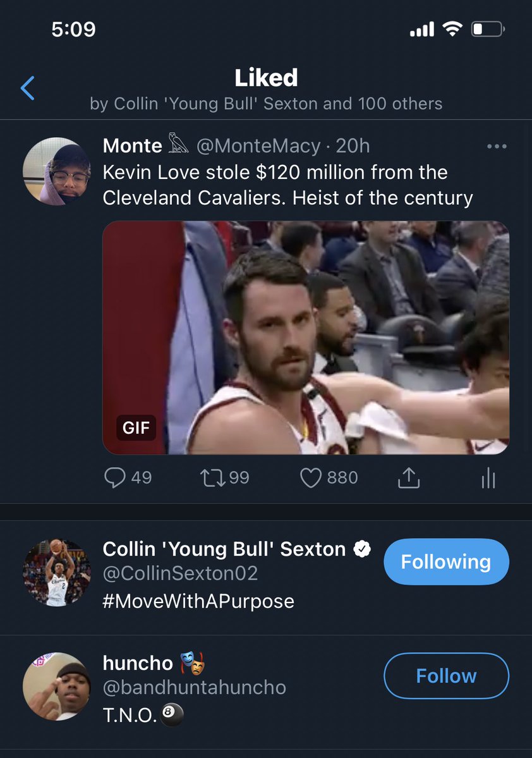
Task: Open @bandhuntahuncho profile handle
Action: (194, 687)
